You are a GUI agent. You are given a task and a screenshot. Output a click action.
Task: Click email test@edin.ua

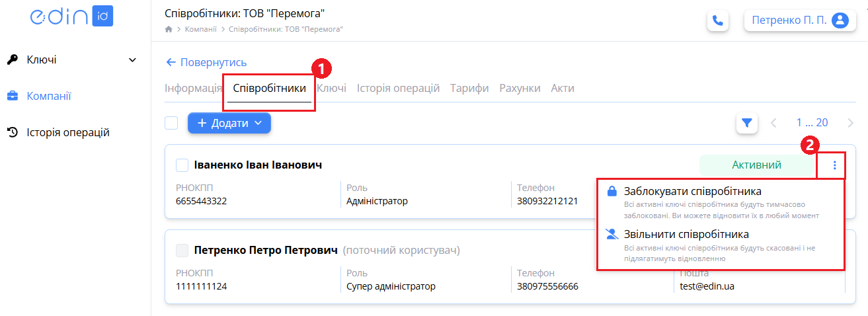(707, 286)
